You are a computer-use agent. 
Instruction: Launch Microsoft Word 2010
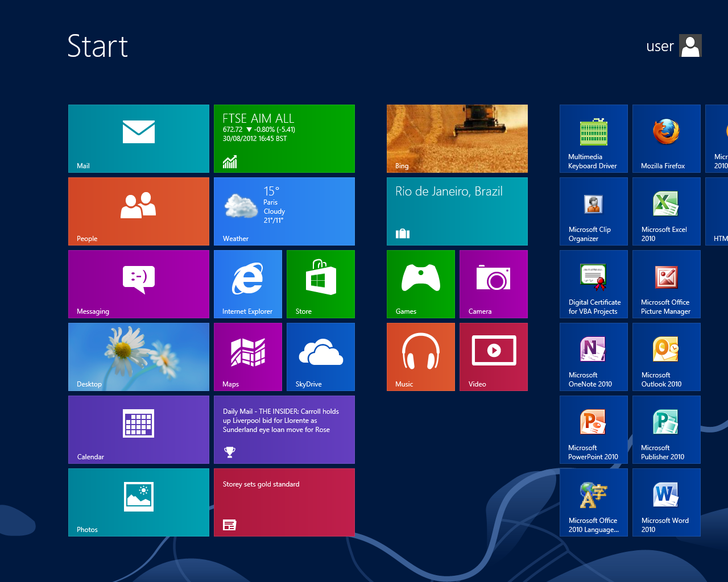(667, 502)
